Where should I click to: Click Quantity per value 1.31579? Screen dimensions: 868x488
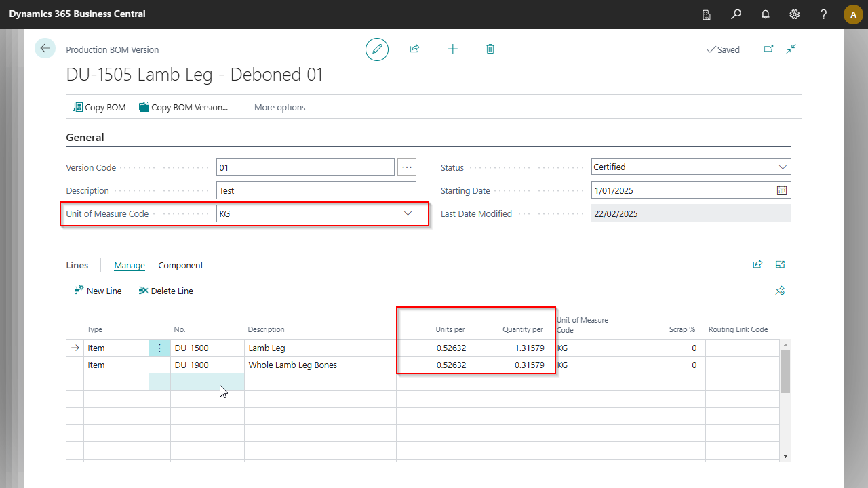tap(514, 348)
